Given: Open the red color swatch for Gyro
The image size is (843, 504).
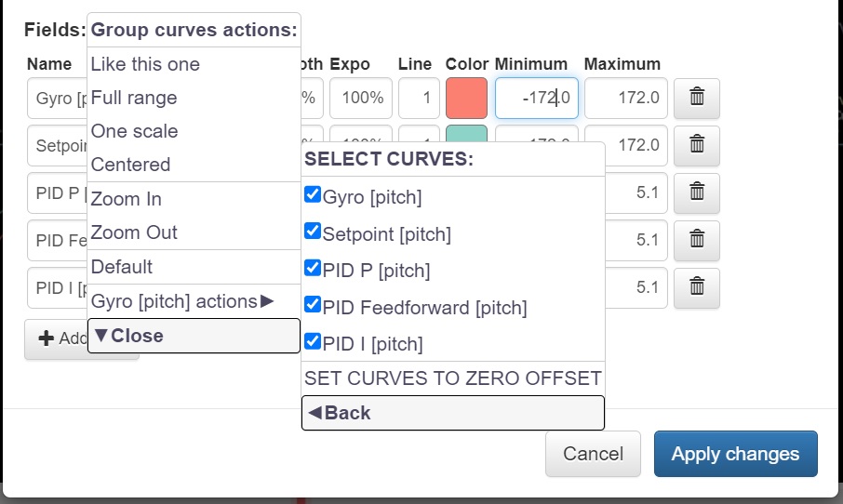Looking at the screenshot, I should 466,98.
